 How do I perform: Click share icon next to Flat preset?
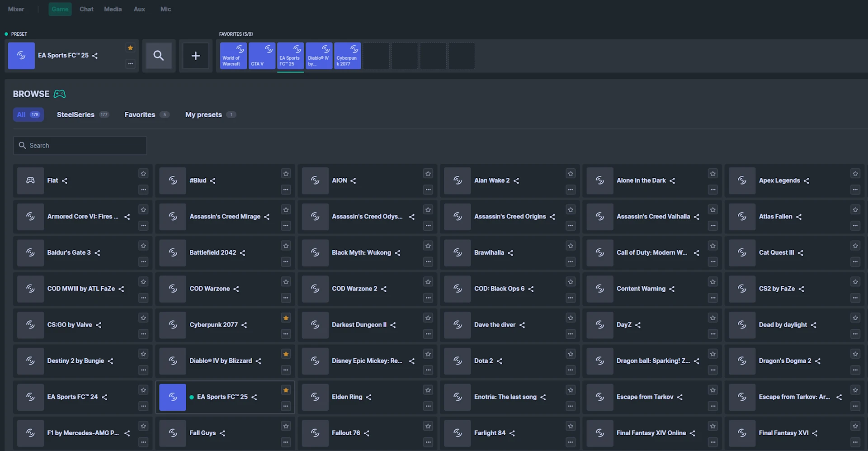point(65,180)
